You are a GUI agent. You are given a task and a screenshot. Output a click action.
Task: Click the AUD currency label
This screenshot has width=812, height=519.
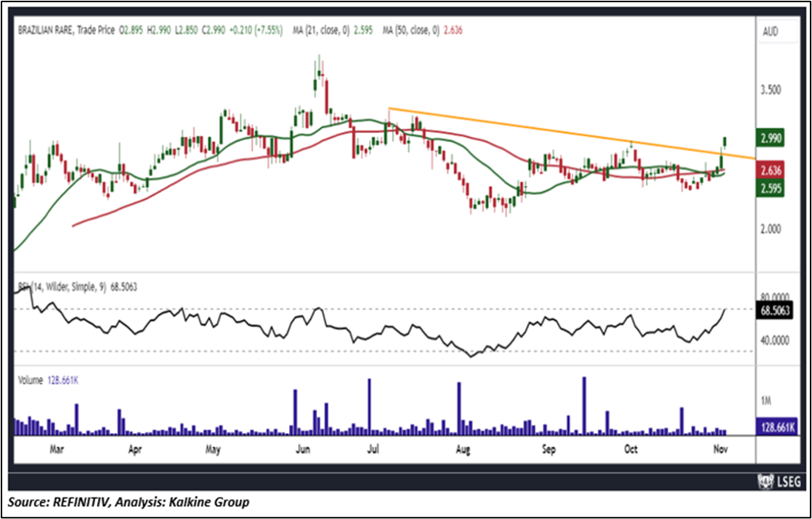771,32
